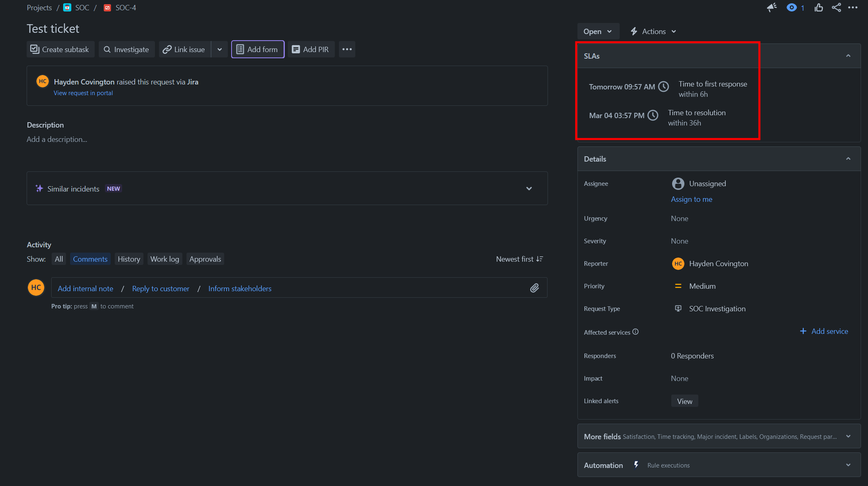868x486 pixels.
Task: Open the Link issue dropdown arrow
Action: (x=220, y=49)
